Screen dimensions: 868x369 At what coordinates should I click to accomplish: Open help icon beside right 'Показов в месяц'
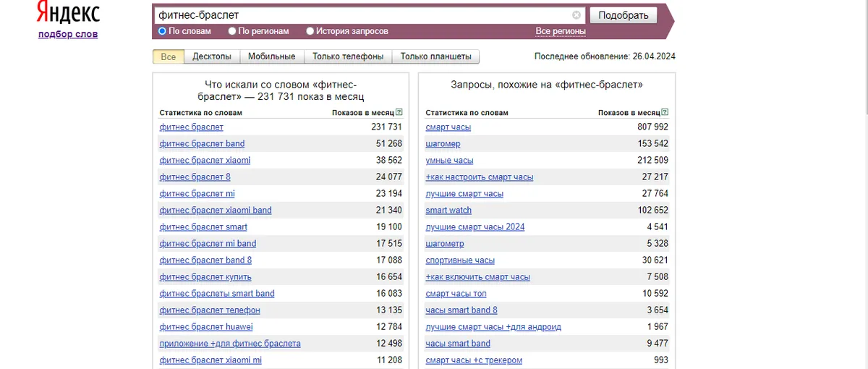click(665, 113)
